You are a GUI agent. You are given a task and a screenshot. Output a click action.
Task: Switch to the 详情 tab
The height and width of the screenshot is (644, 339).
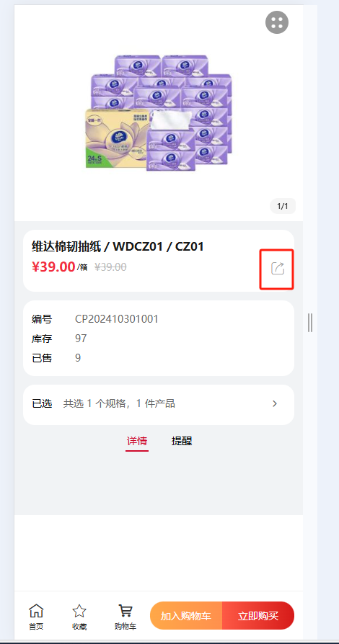click(137, 442)
